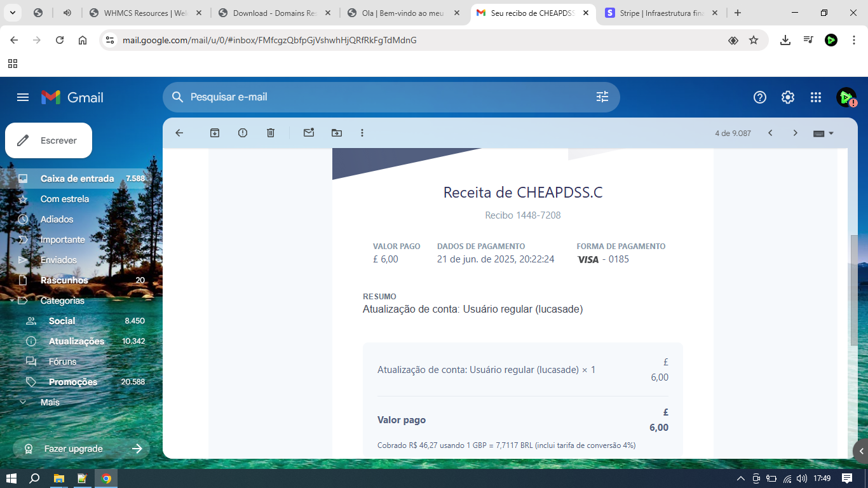Open Chrome media controls icon
868x488 pixels.
(808, 40)
